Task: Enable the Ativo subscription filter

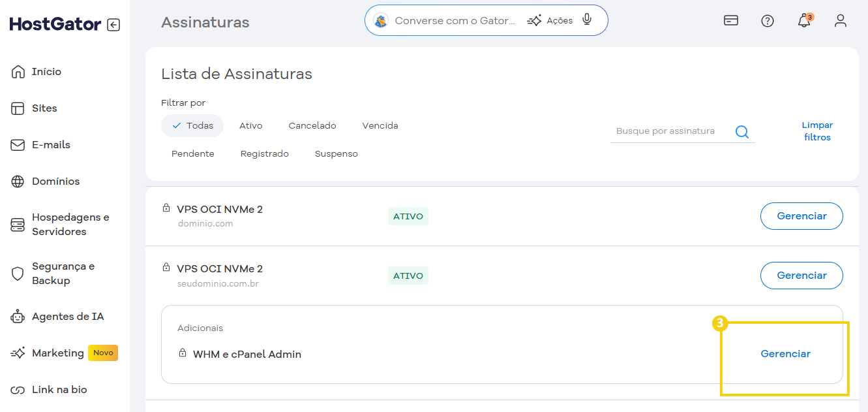Action: (x=250, y=125)
